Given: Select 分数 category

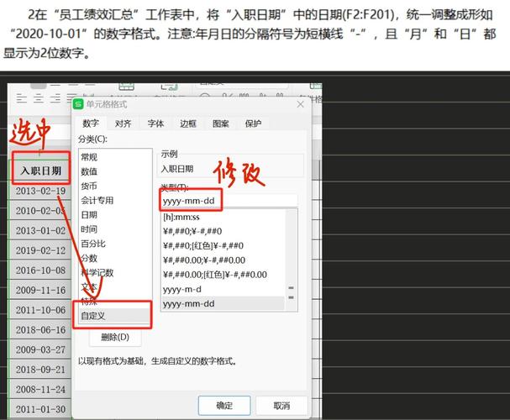Looking at the screenshot, I should tap(115, 258).
